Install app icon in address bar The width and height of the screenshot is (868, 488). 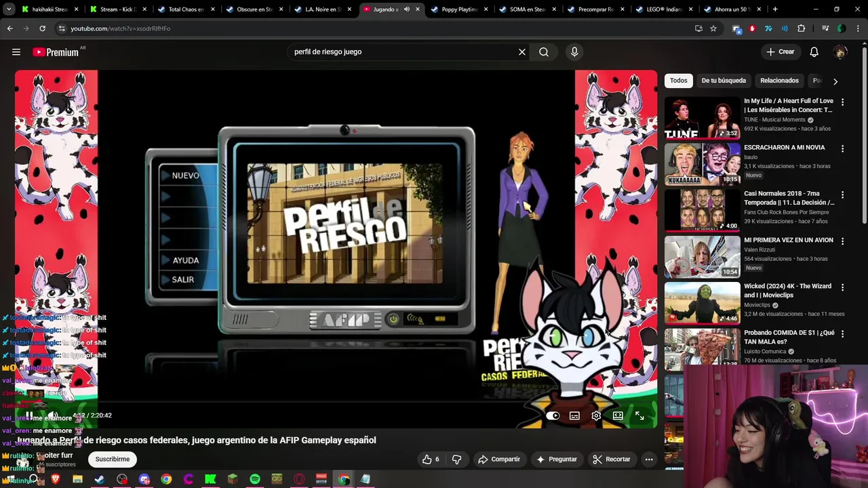click(x=698, y=28)
